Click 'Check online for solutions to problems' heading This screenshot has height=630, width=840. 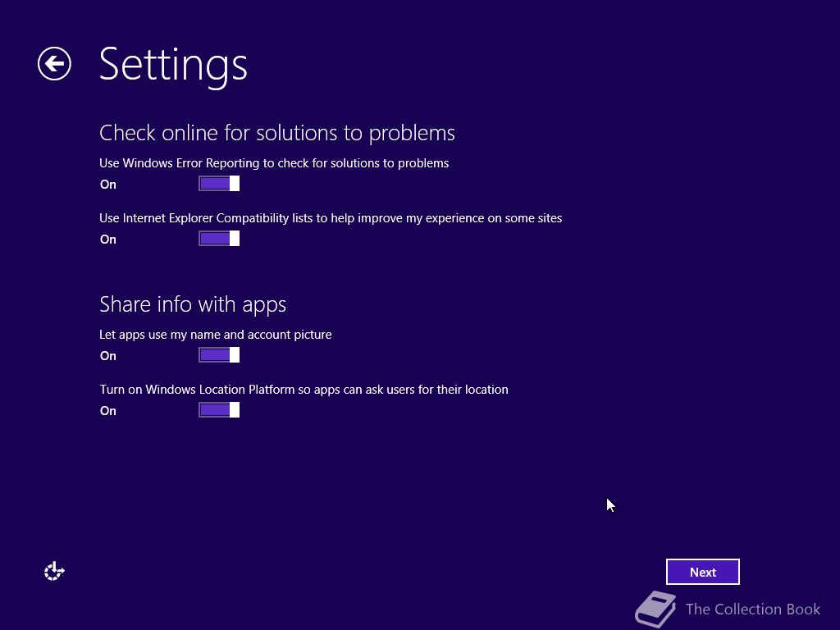[277, 134]
